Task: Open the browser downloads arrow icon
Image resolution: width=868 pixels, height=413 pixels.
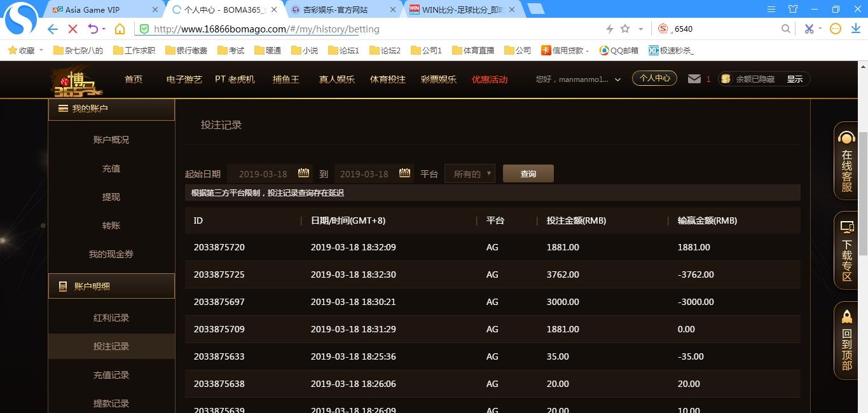Action: [855, 29]
